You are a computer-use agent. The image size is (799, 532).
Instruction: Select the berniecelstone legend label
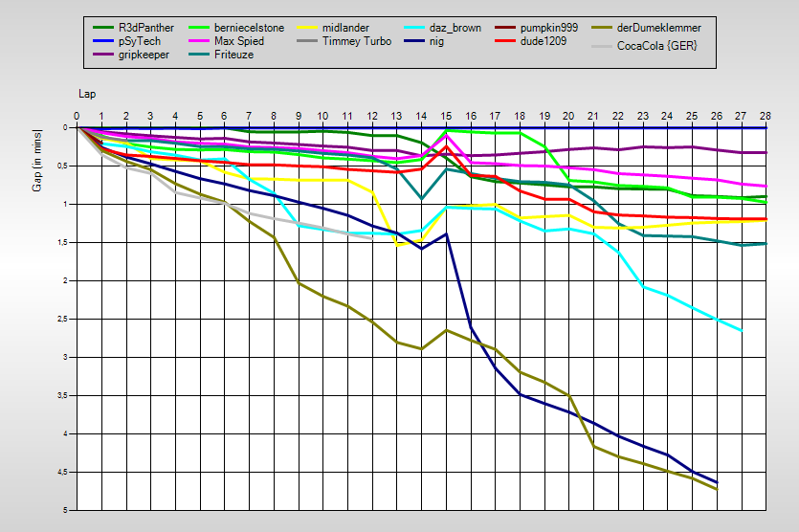click(249, 28)
